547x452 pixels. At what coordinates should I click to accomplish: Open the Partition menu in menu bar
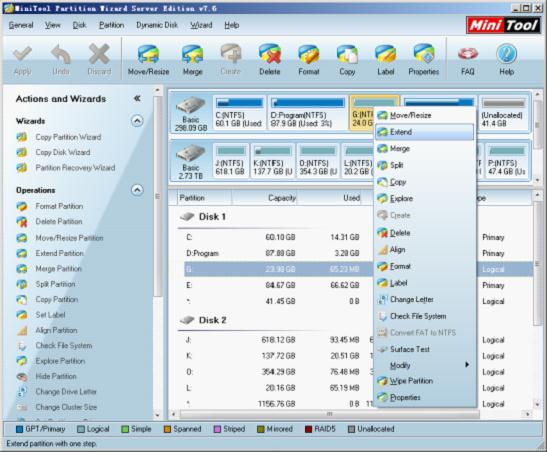click(112, 25)
